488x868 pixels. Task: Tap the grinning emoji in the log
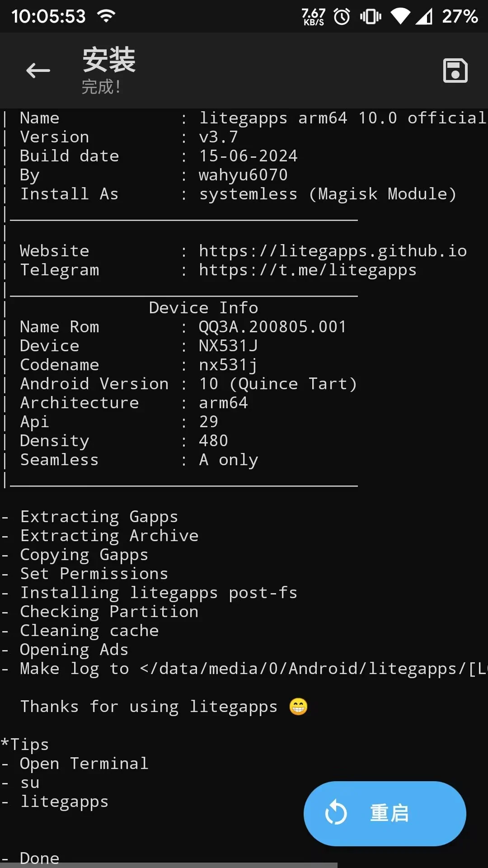coord(298,706)
